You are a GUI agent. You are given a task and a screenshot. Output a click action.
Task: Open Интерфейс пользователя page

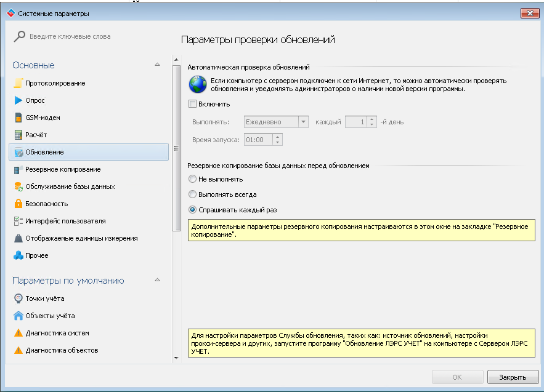tap(89, 221)
